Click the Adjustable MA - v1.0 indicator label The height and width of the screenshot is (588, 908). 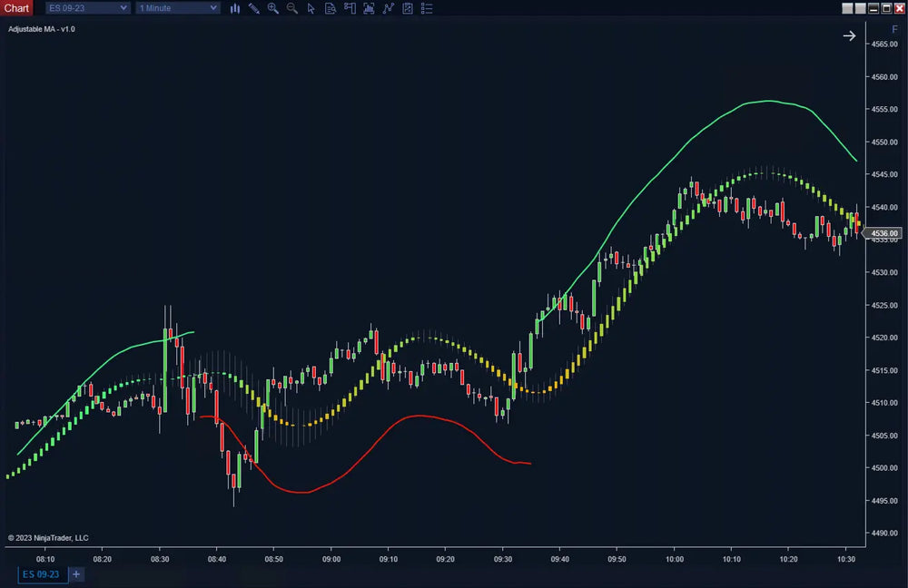pos(42,29)
